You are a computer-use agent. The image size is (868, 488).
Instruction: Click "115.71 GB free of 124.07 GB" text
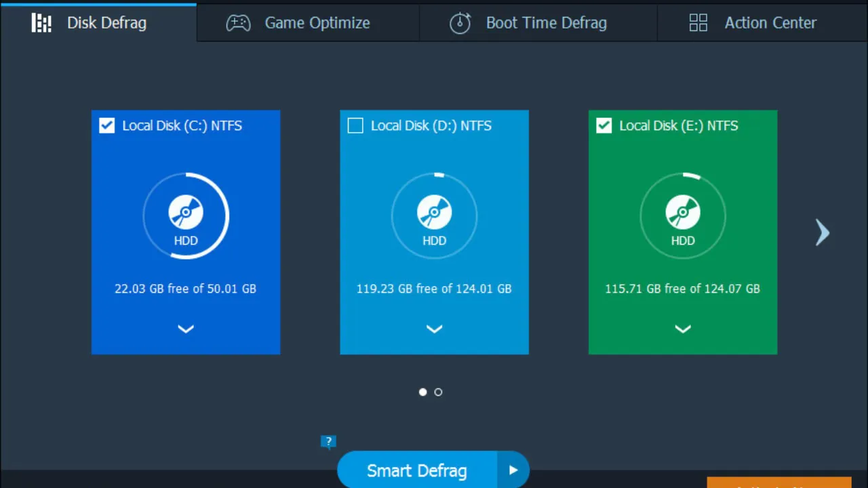coord(683,289)
